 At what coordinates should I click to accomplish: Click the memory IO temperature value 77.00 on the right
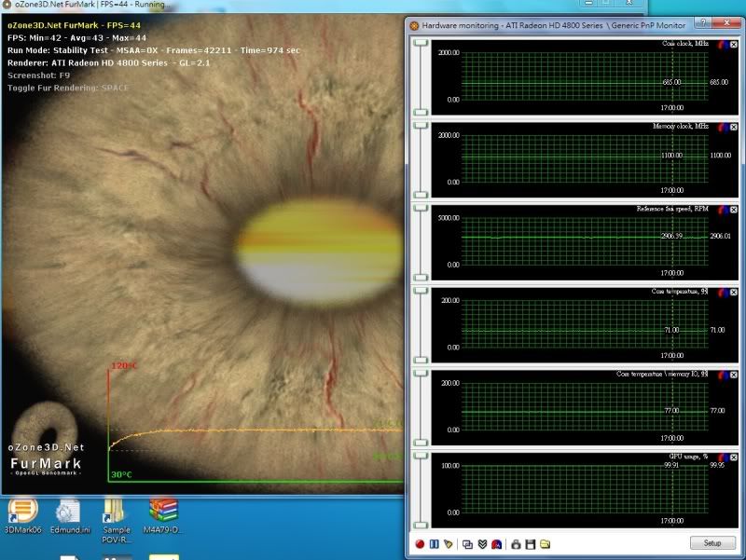pos(717,411)
